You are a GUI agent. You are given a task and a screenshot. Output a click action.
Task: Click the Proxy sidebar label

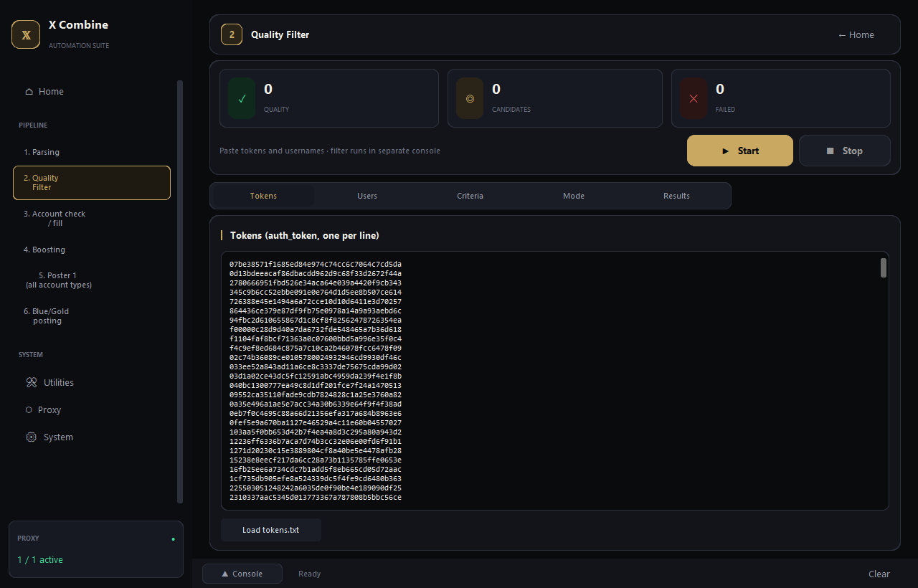pyautogui.click(x=49, y=410)
